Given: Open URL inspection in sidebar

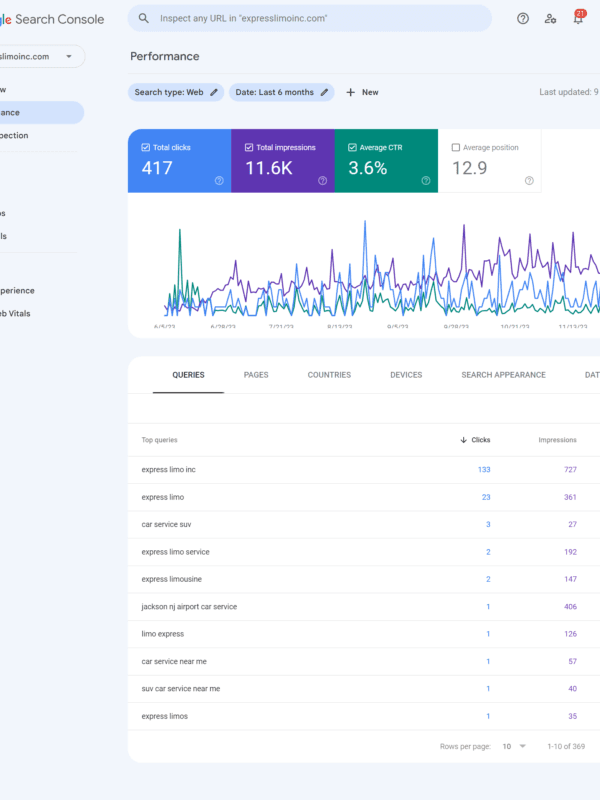Looking at the screenshot, I should pyautogui.click(x=41, y=136).
